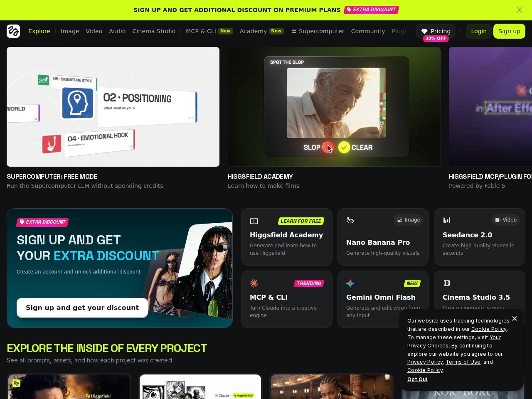532x399 pixels.
Task: Click the NEW badge on Gemini Omni Flash
Action: coord(412,283)
